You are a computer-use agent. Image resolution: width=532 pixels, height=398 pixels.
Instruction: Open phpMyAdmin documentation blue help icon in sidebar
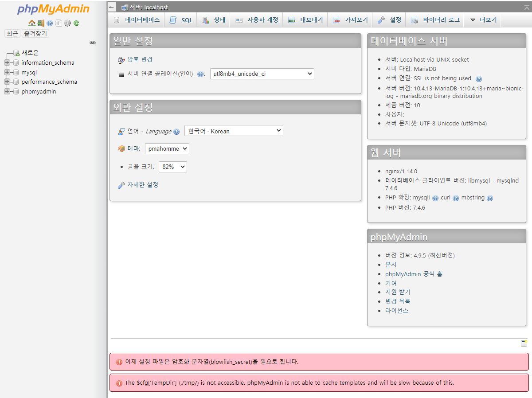coord(50,23)
